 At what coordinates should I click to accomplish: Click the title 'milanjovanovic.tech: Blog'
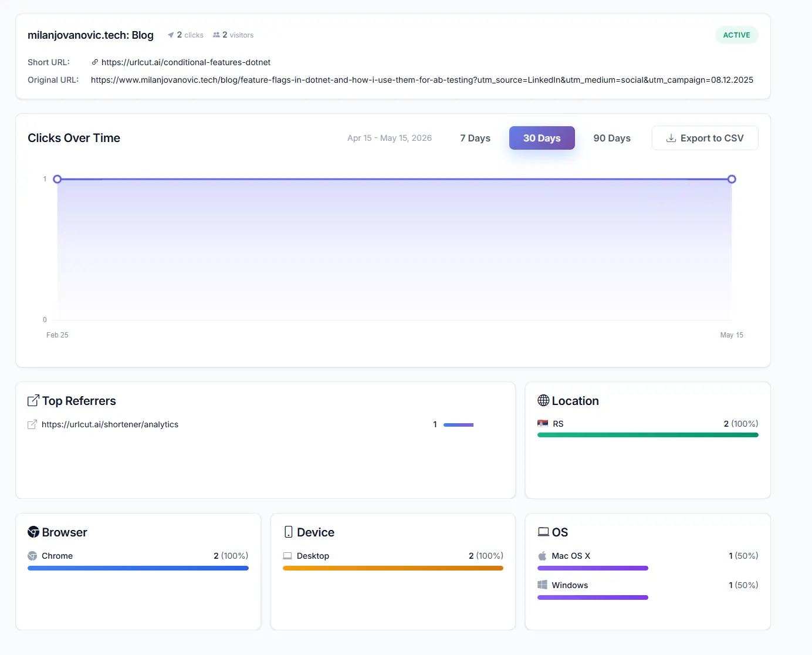point(90,35)
